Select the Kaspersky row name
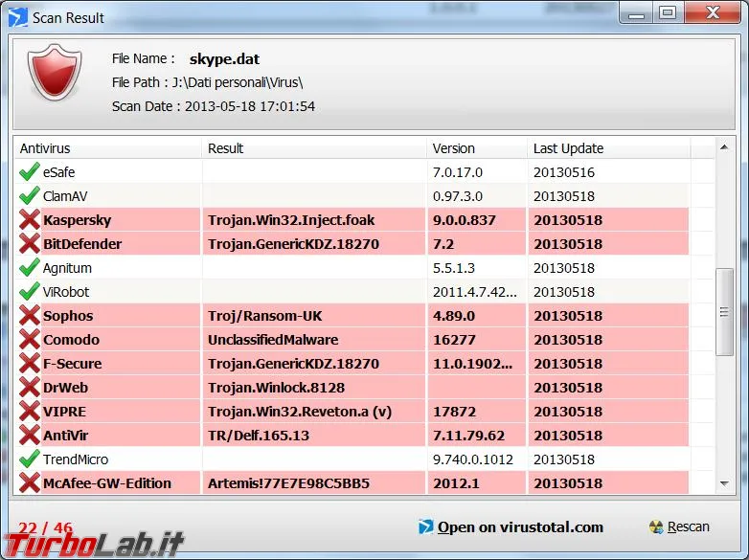 tap(77, 220)
